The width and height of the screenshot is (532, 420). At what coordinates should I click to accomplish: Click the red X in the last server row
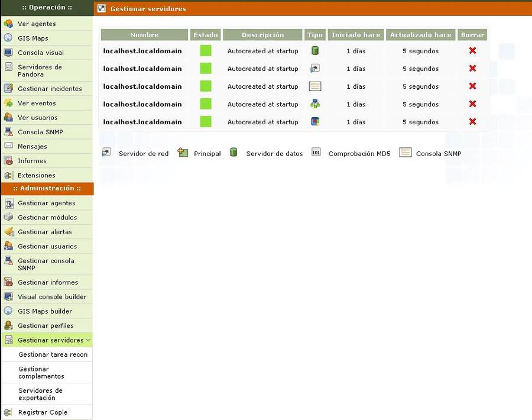tap(472, 122)
